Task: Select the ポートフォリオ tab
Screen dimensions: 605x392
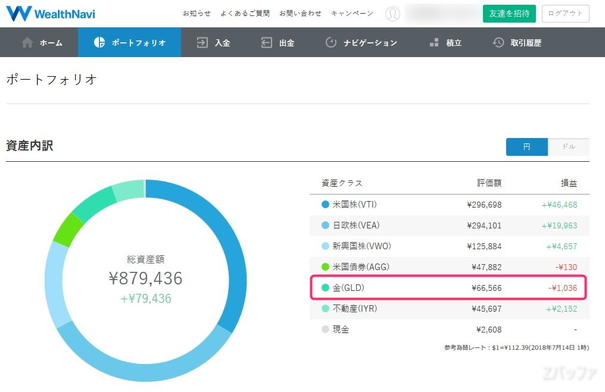Action: click(x=129, y=42)
